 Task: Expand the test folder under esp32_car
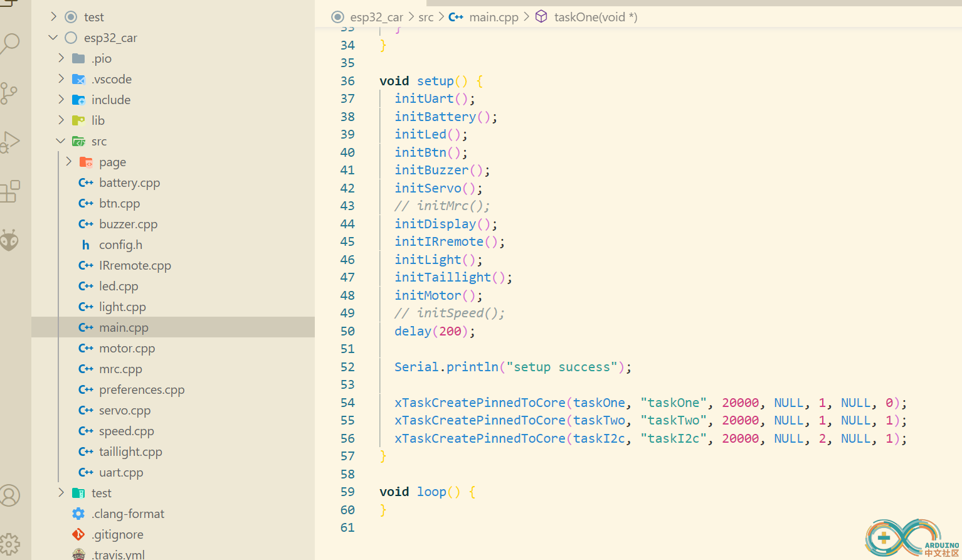coord(61,493)
